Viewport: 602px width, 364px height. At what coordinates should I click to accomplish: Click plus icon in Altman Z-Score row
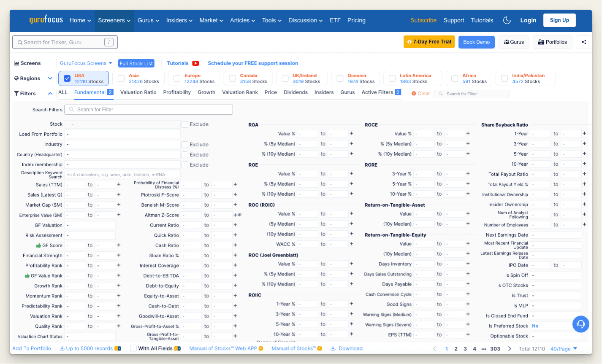click(235, 215)
